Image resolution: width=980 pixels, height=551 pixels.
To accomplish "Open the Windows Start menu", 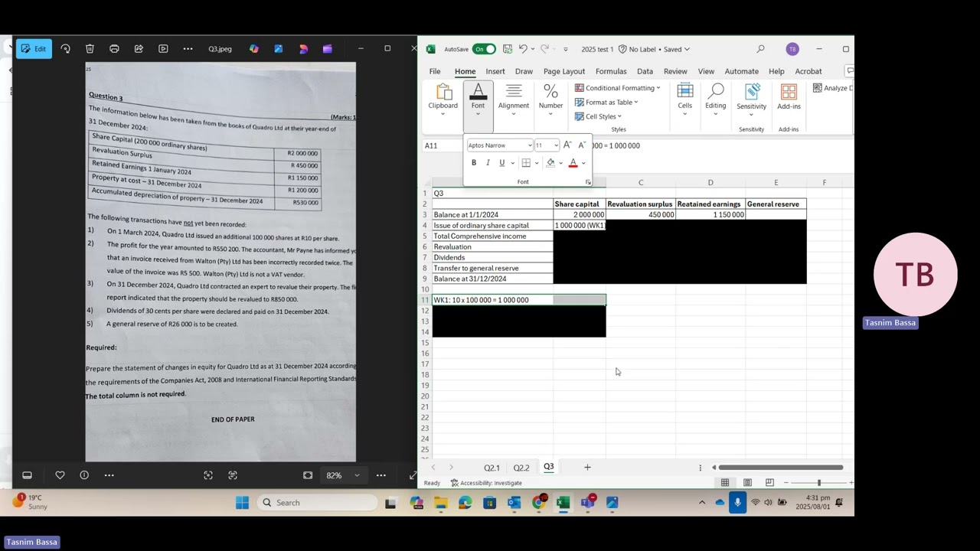I will 242,503.
